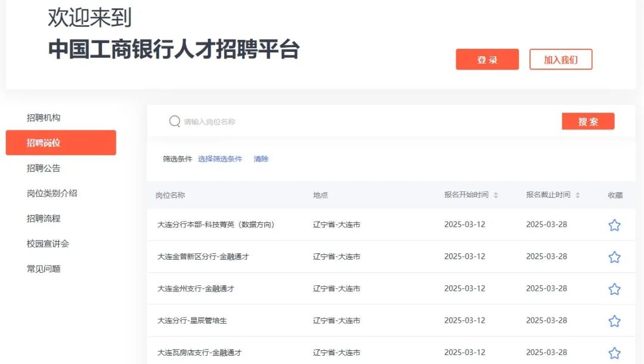Image resolution: width=644 pixels, height=364 pixels.
Task: Click the 登录 button
Action: coord(487,59)
